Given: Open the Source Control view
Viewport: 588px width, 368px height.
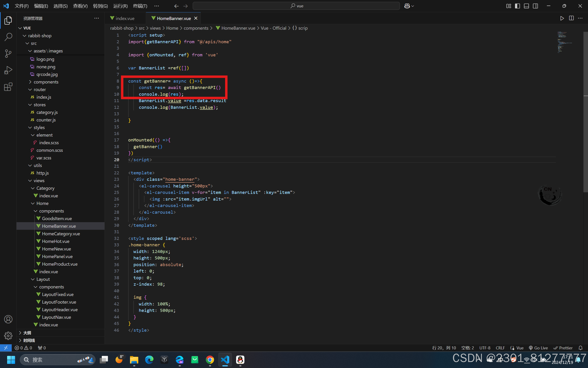Looking at the screenshot, I should pos(8,54).
